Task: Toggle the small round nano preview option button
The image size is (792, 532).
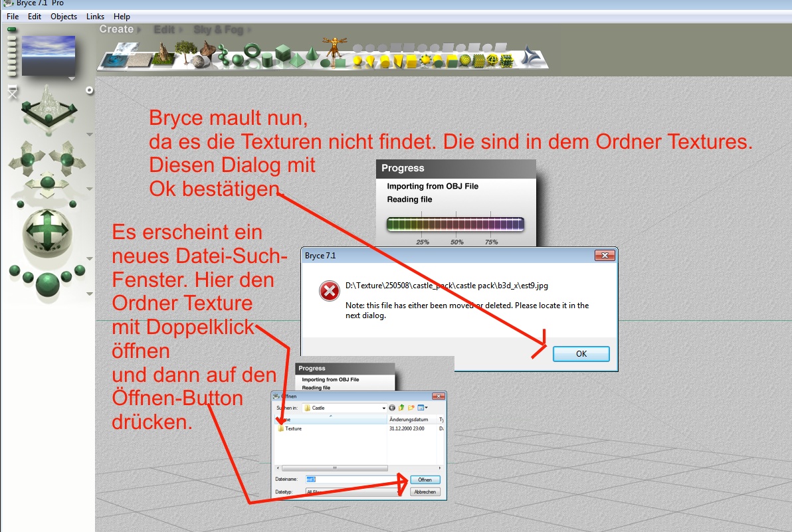Action: 90,90
